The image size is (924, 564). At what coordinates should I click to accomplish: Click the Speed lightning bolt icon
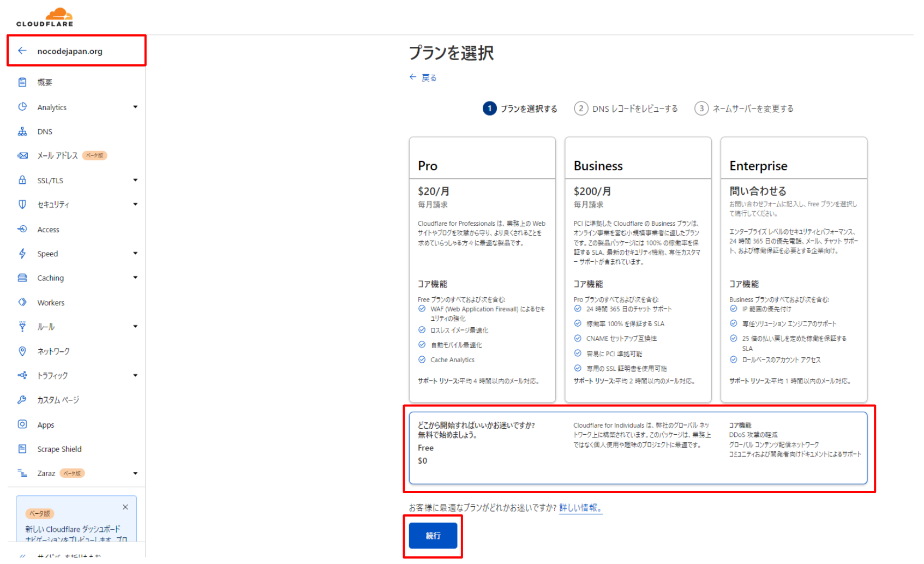(22, 253)
